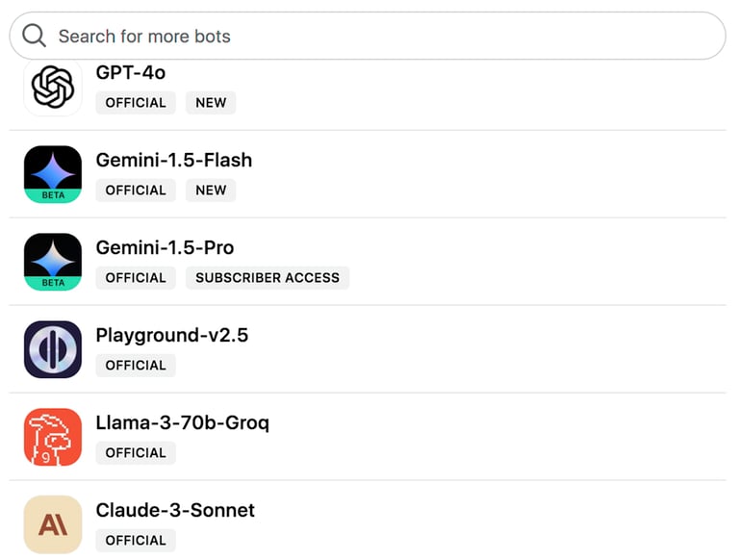
Task: Open the GPT-4o bot title
Action: click(x=131, y=72)
